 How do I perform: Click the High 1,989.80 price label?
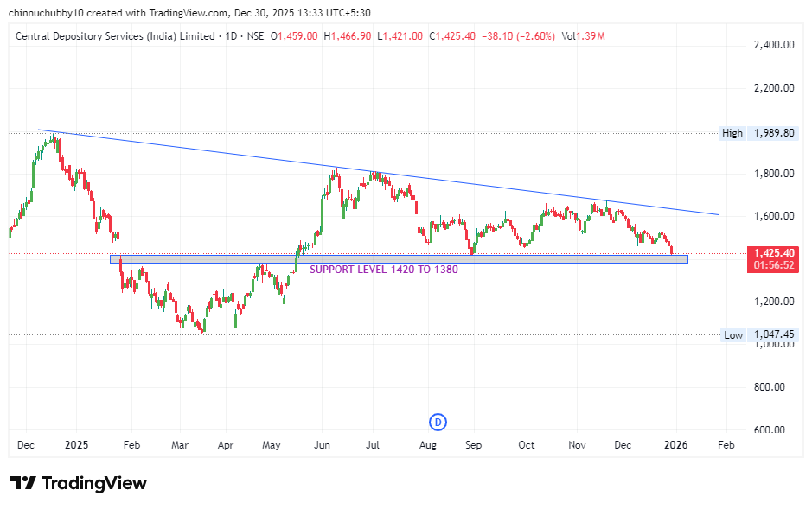758,133
